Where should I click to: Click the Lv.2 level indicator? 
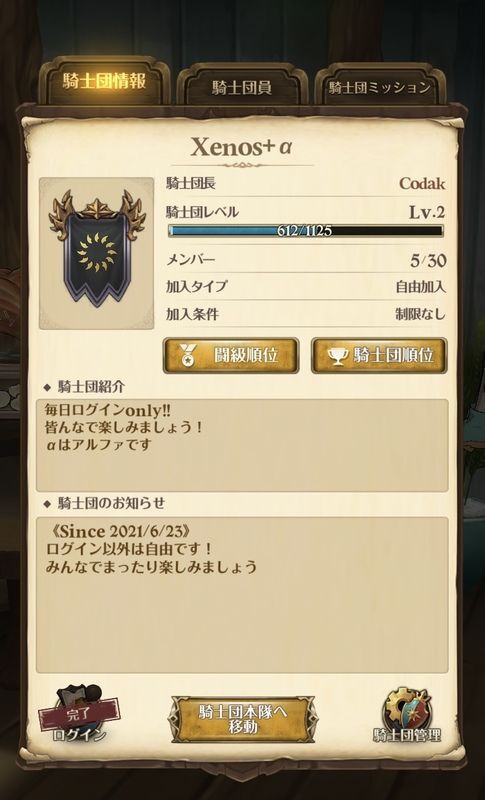click(x=426, y=212)
